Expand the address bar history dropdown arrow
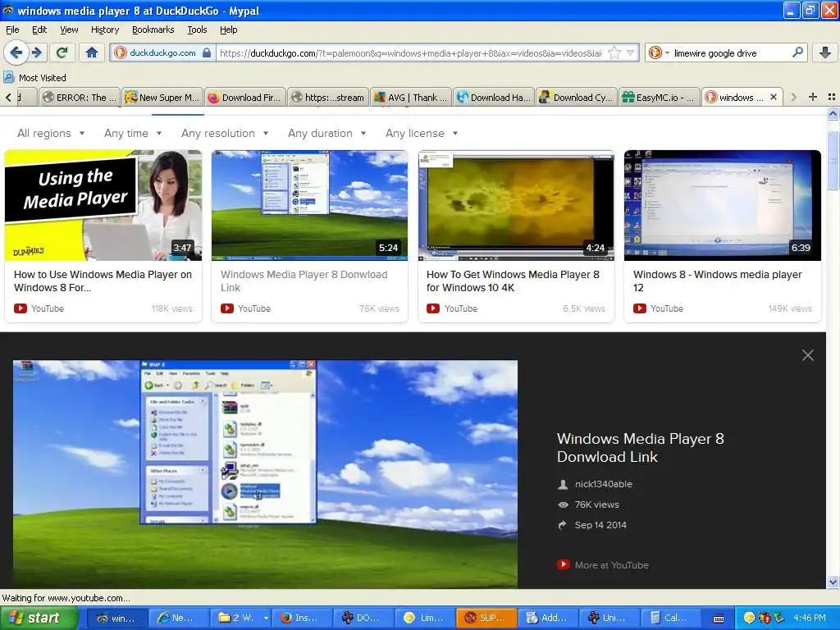 point(631,53)
